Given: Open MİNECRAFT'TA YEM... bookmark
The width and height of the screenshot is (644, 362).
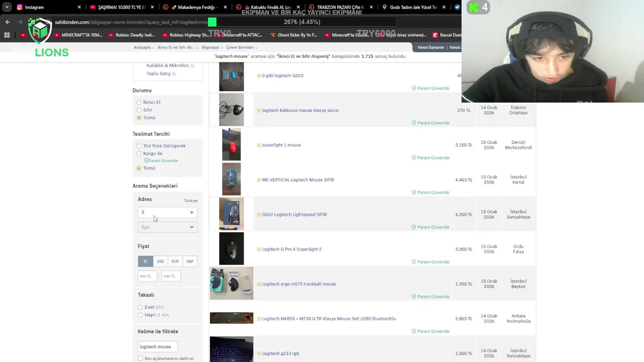Looking at the screenshot, I should [x=78, y=35].
